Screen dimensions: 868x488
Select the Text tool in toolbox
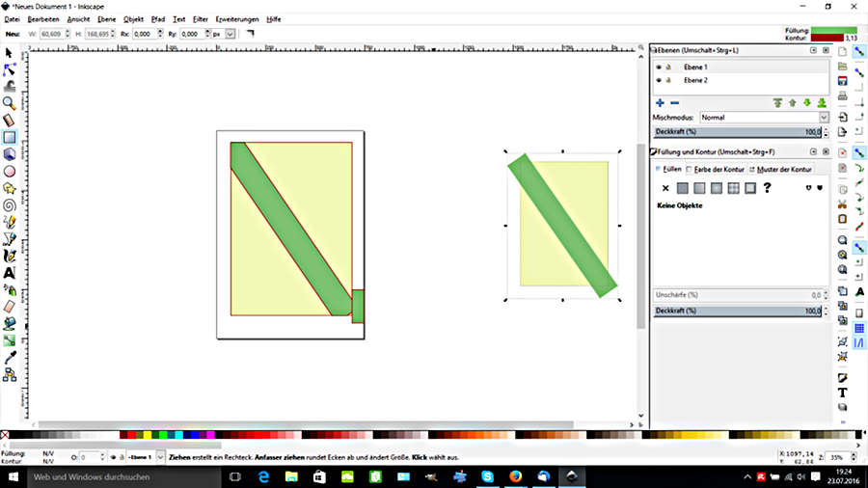pyautogui.click(x=9, y=273)
